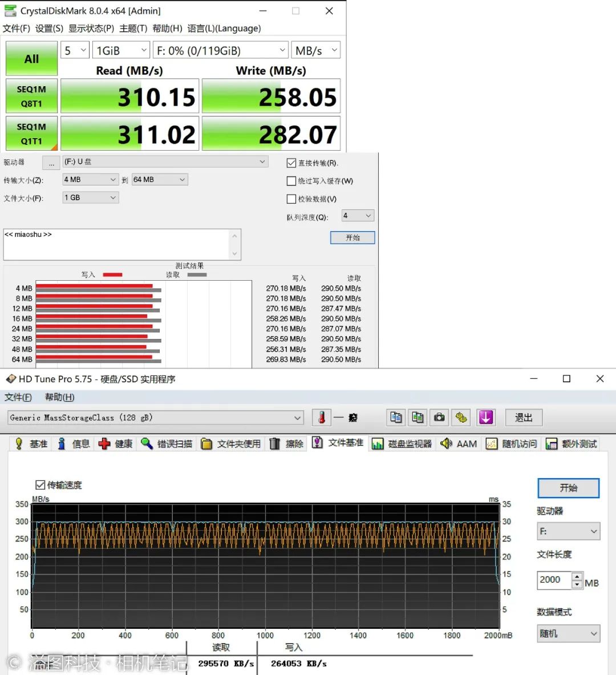Viewport: 616px width, 675px height.
Task: Open the 1GiB test size dropdown
Action: [121, 50]
